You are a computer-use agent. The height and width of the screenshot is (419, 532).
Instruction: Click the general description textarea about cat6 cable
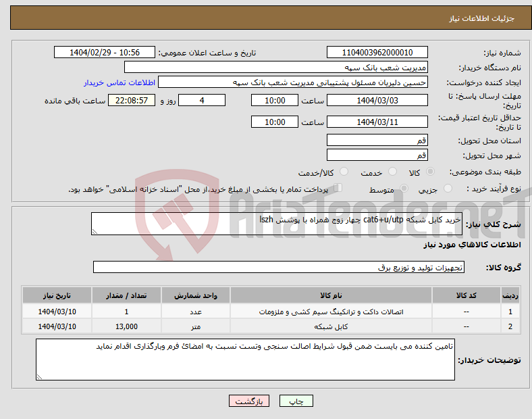[x=277, y=224]
